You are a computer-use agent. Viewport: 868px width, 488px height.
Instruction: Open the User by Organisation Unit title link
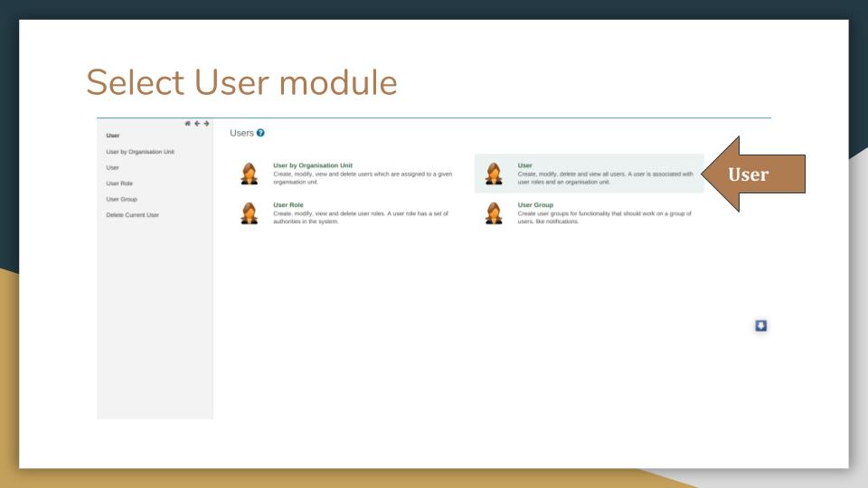pyautogui.click(x=313, y=165)
